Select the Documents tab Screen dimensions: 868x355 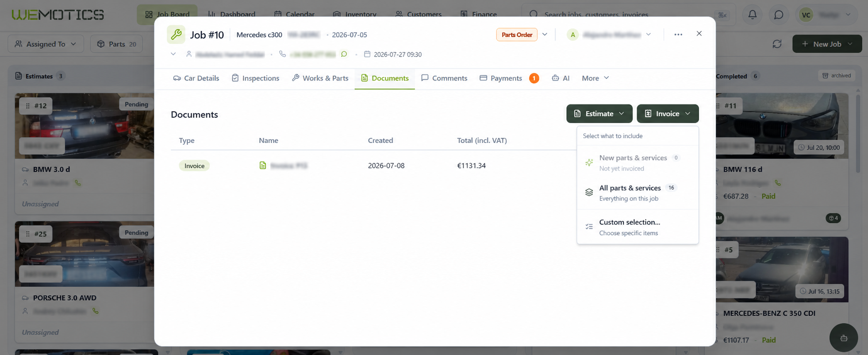click(x=385, y=78)
